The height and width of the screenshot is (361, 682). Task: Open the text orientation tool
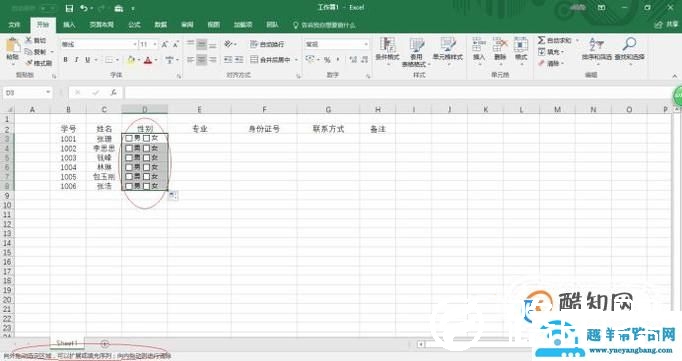(x=228, y=44)
